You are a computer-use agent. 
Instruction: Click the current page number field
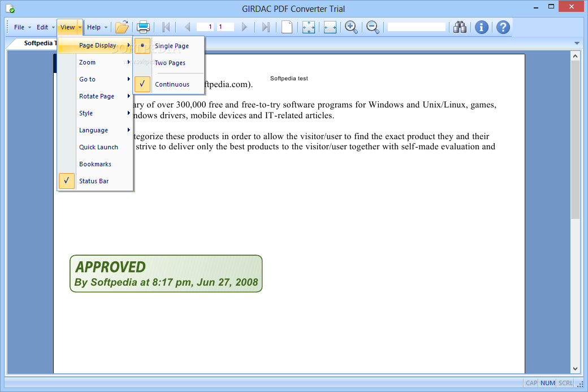coord(205,27)
